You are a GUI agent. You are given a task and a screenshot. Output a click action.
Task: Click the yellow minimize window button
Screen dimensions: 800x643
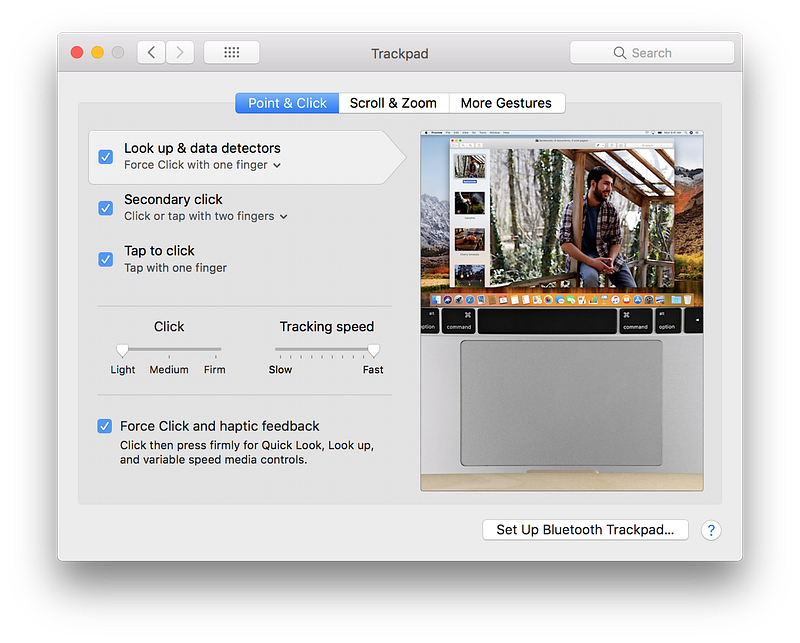[97, 53]
